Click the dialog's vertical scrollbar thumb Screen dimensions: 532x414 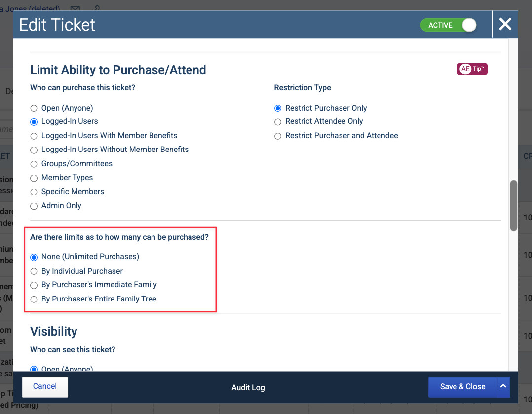click(x=514, y=206)
